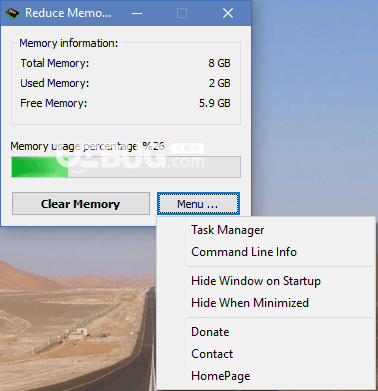Image resolution: width=378 pixels, height=391 pixels.
Task: Click the Free Memory: label
Action: click(54, 103)
